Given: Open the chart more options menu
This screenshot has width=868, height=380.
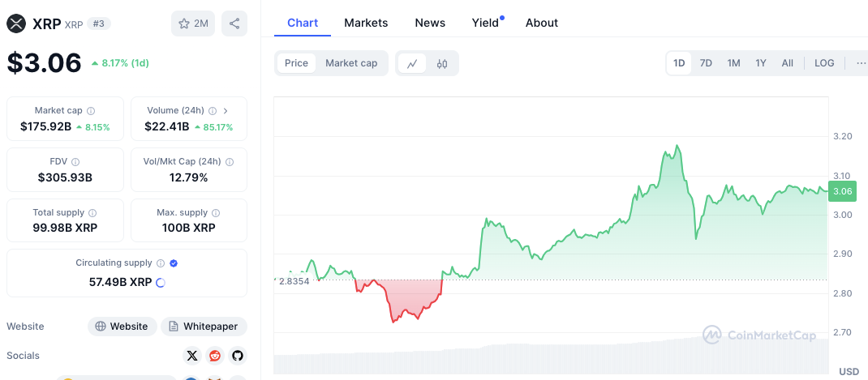Looking at the screenshot, I should (x=861, y=63).
